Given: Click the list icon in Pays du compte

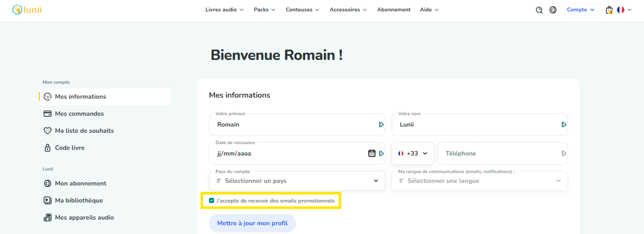Looking at the screenshot, I should (x=219, y=181).
